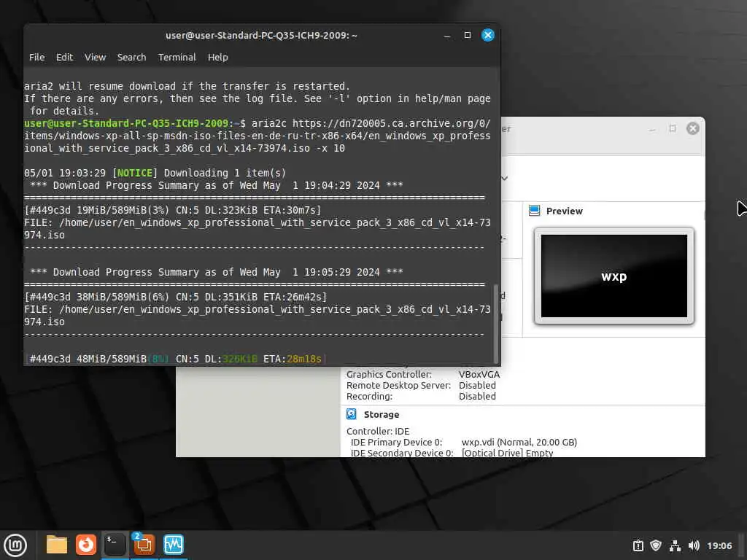Click the wxp preview thumbnail
The image size is (747, 560).
[614, 276]
